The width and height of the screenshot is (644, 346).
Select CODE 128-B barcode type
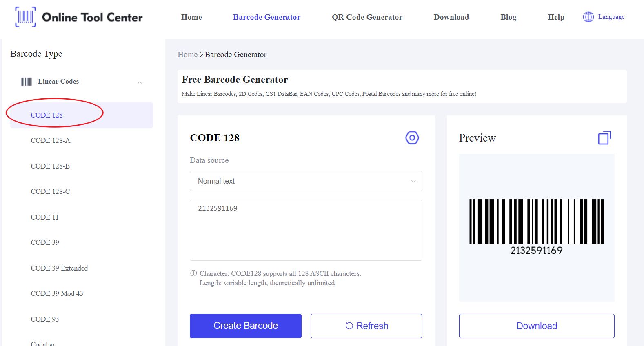coord(50,166)
